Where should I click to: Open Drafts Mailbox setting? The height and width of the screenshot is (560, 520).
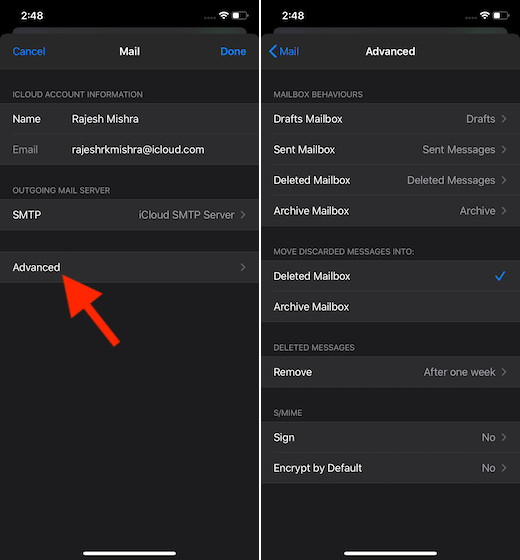pos(391,119)
